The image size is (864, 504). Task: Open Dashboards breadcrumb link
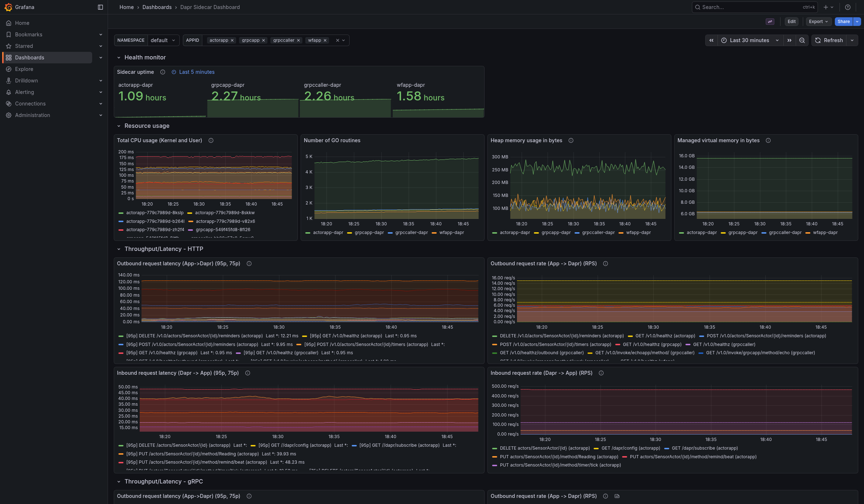(x=157, y=7)
